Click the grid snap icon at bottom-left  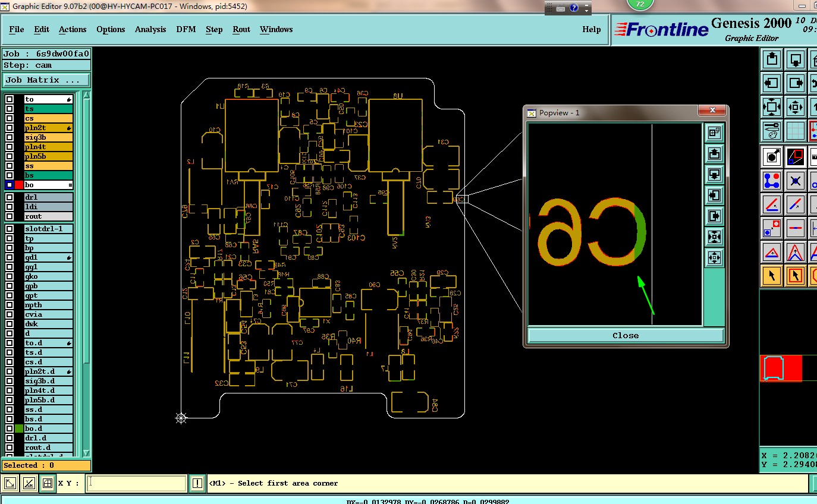47,484
